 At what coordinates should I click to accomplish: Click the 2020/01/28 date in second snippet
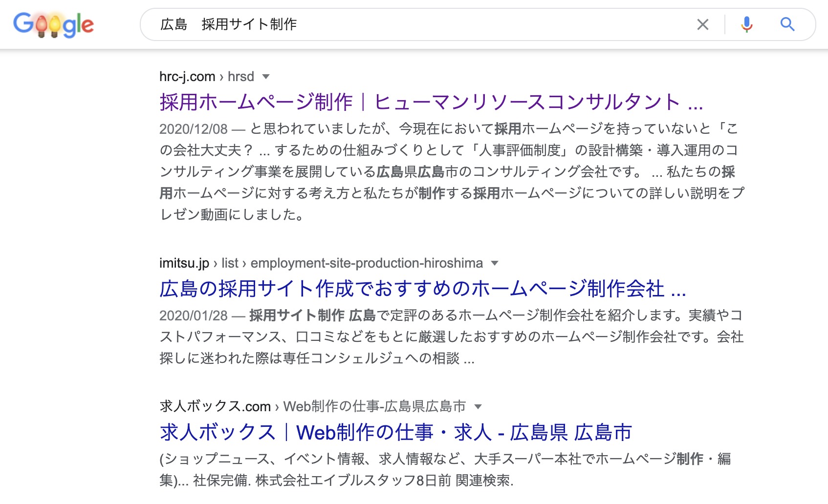coord(194,315)
